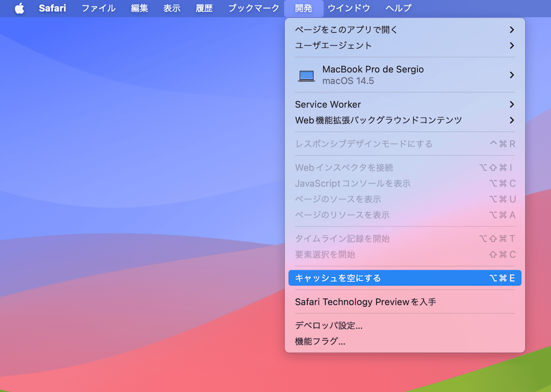Choose タイムライン記録を開始
551x392 pixels.
(405, 239)
